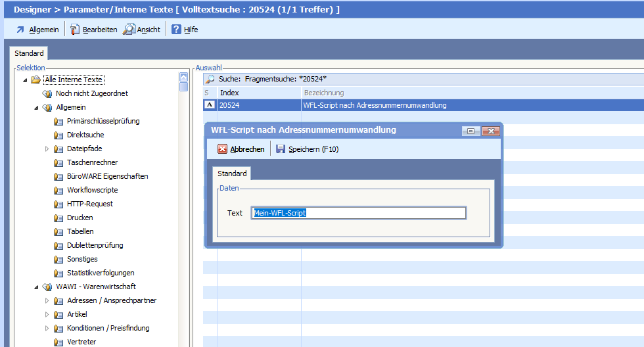Click the Index column header
The width and height of the screenshot is (644, 347).
coord(259,93)
